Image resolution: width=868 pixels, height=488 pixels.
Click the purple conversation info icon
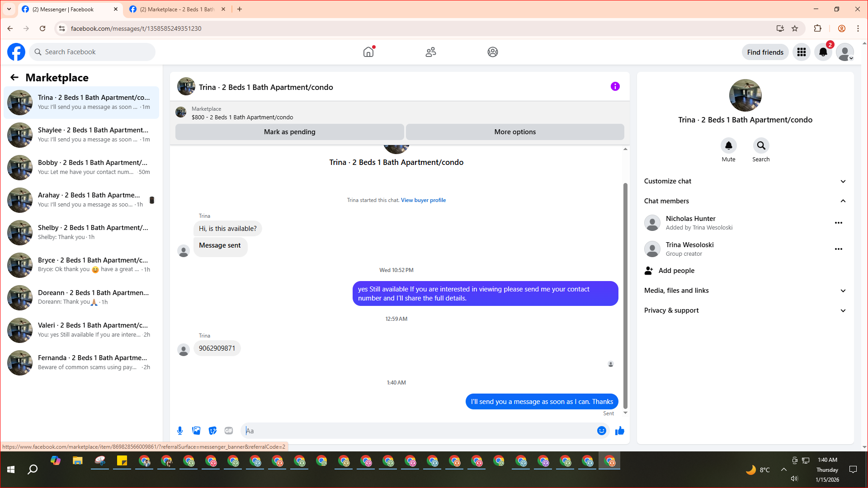click(x=615, y=86)
